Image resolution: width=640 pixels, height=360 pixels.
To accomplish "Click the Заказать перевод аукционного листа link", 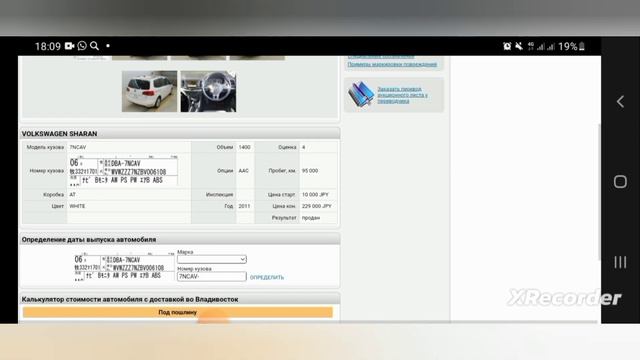I will 402,95.
